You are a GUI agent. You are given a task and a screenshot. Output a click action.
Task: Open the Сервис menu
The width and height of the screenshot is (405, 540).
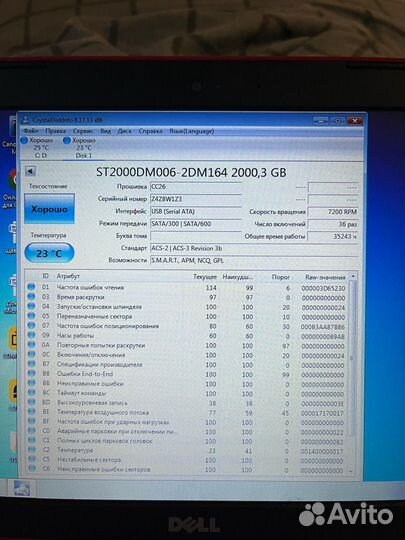pyautogui.click(x=83, y=131)
